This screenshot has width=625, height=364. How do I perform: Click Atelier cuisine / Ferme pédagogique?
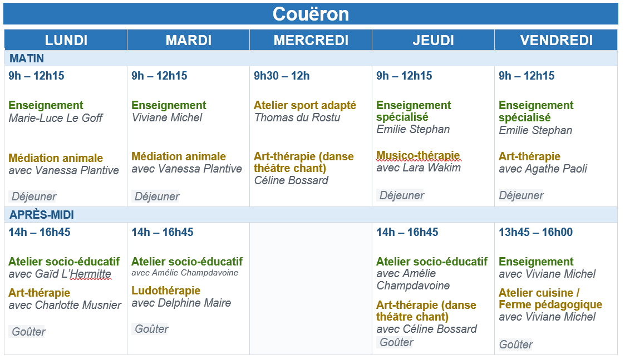(550, 299)
